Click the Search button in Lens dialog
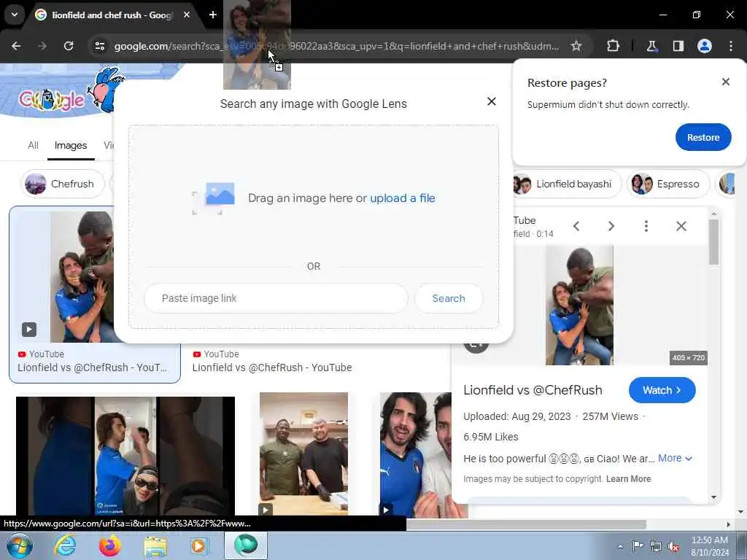Viewport: 747px width, 560px height. 449,298
